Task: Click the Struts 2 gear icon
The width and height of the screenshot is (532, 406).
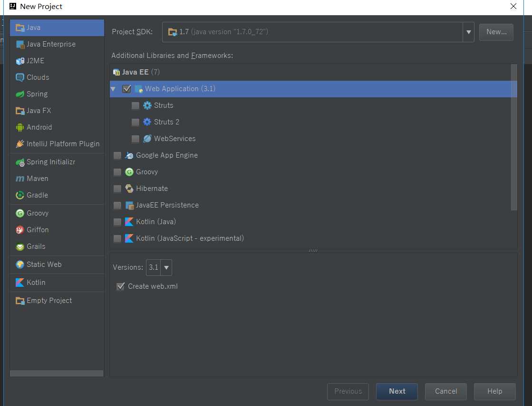Action: point(147,122)
